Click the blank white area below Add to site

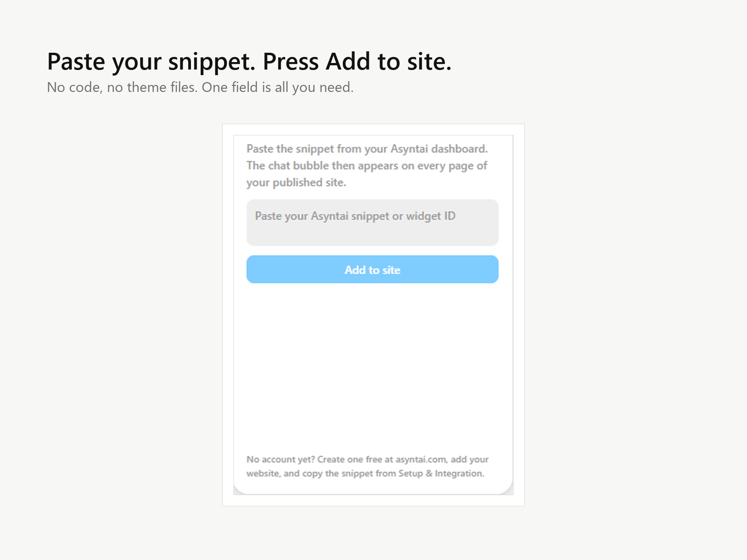373,364
